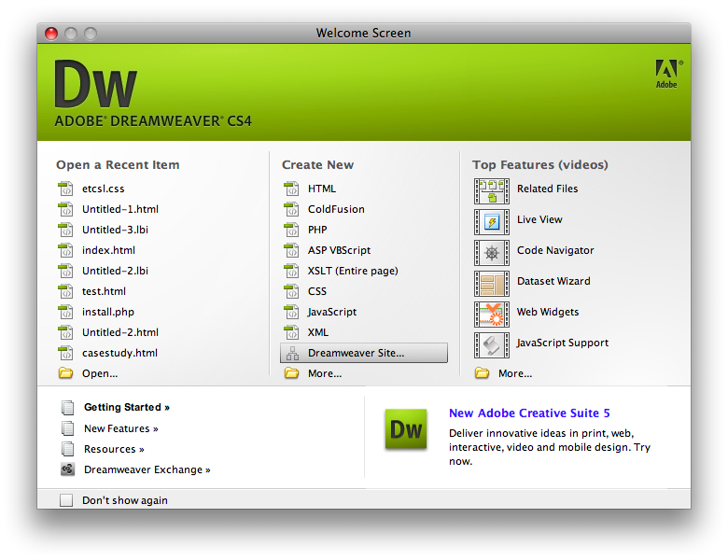Image resolution: width=728 pixels, height=560 pixels.
Task: Click the New Adobe Creative Suite 5 link
Action: click(x=528, y=413)
